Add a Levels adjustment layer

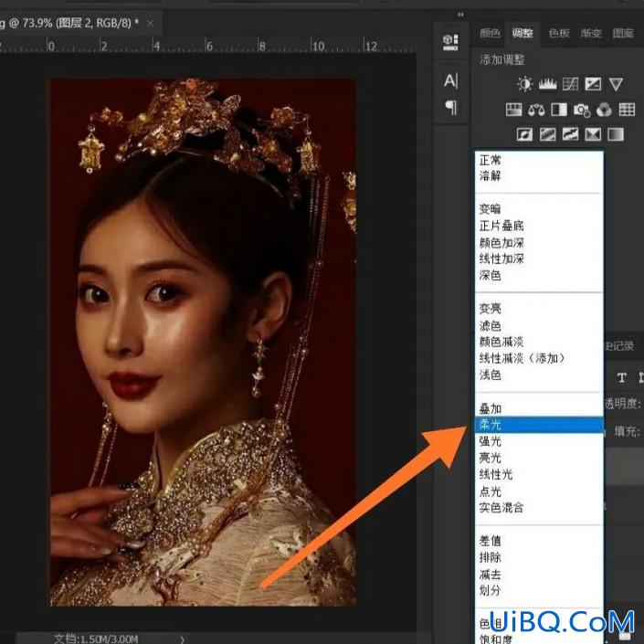(x=547, y=84)
